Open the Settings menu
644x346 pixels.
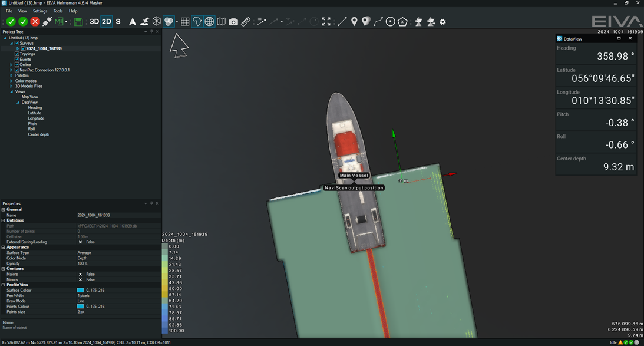click(x=40, y=11)
